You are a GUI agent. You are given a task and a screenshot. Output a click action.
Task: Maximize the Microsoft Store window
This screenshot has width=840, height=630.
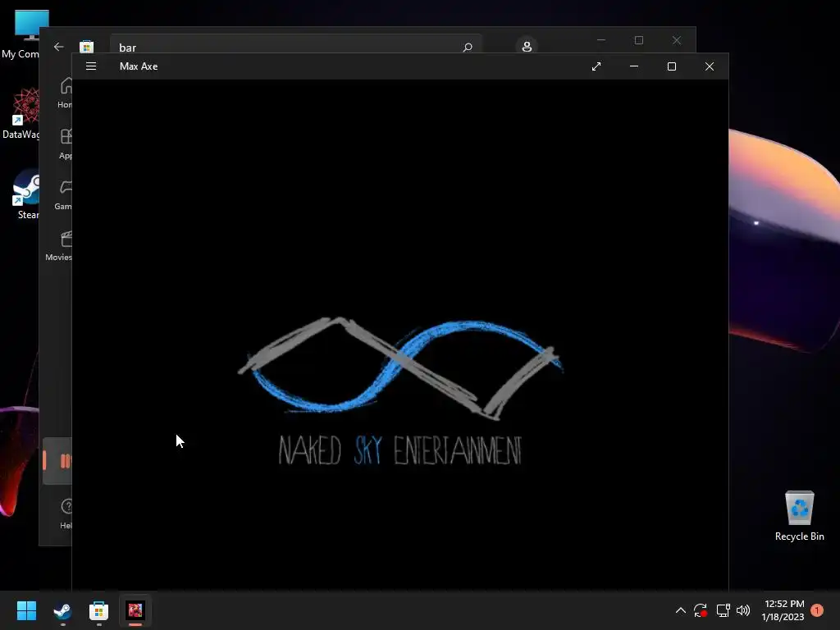638,40
